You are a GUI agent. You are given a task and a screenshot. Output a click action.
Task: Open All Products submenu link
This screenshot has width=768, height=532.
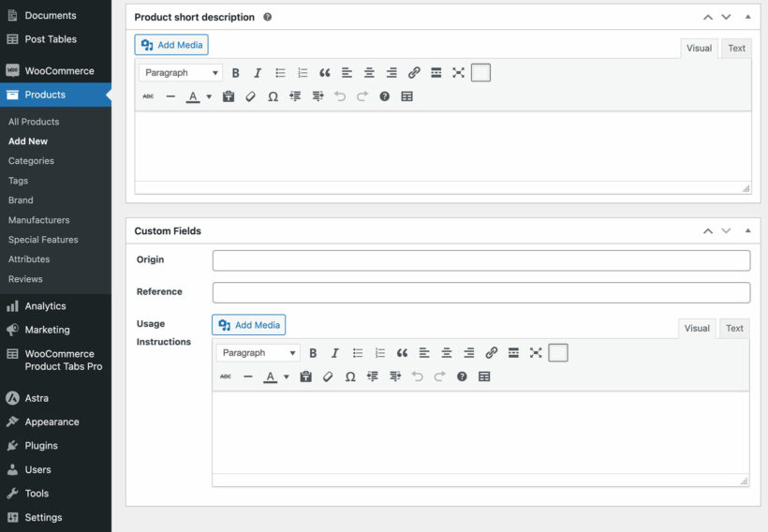click(34, 122)
